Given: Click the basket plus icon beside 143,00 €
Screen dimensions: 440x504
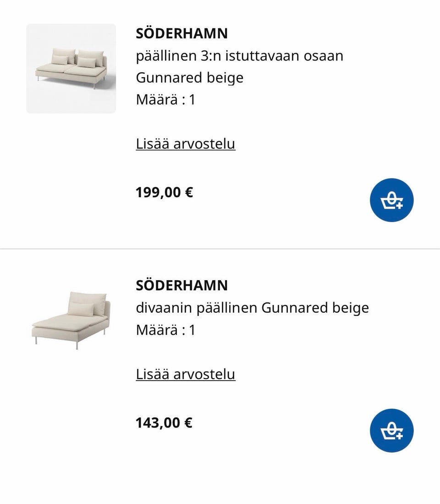Looking at the screenshot, I should [x=392, y=431].
